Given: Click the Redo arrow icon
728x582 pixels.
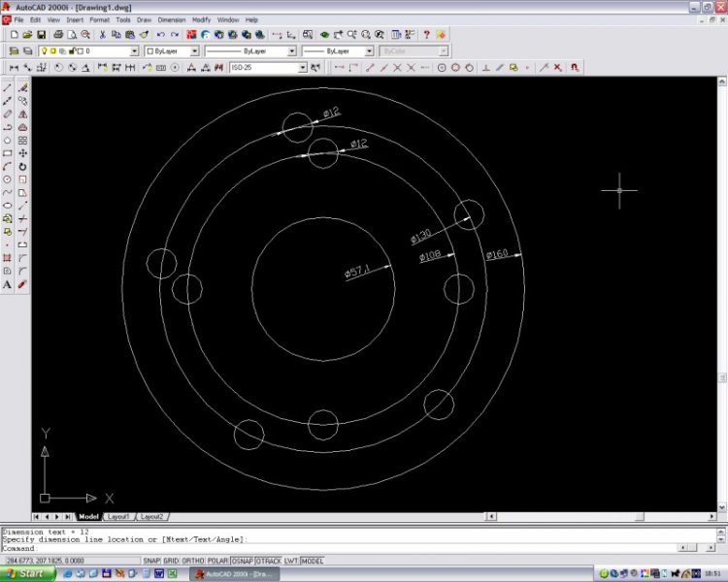Looking at the screenshot, I should click(175, 34).
